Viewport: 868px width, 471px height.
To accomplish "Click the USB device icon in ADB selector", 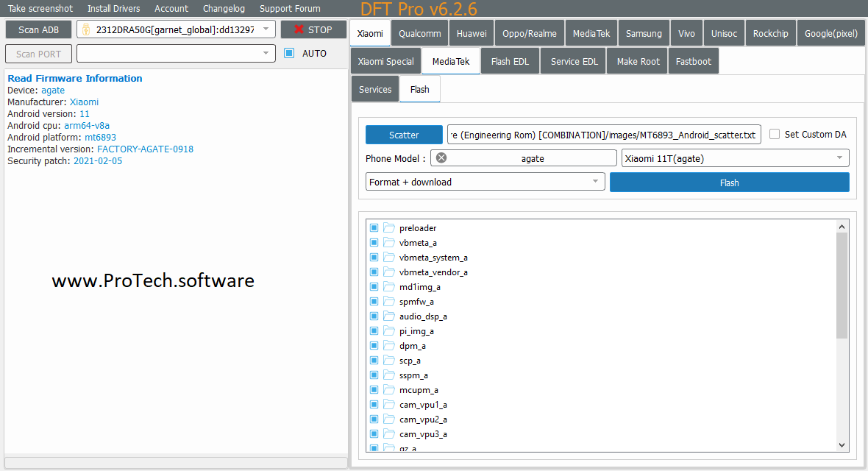I will pyautogui.click(x=86, y=29).
